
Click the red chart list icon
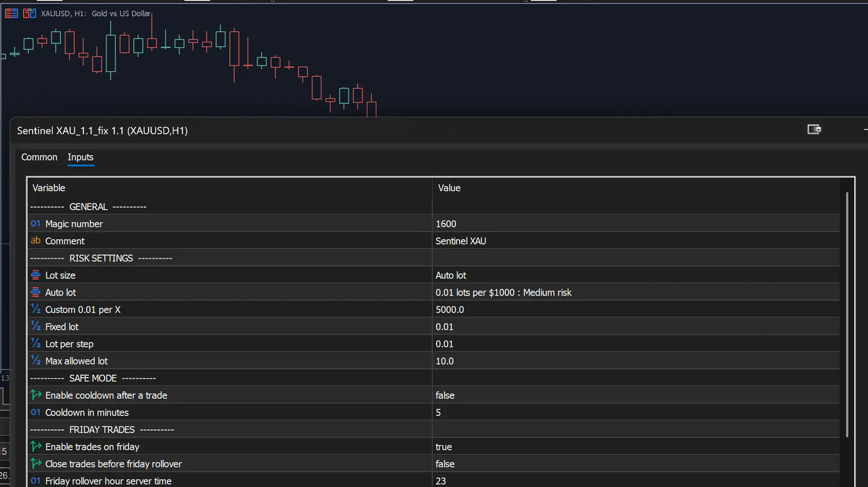11,13
